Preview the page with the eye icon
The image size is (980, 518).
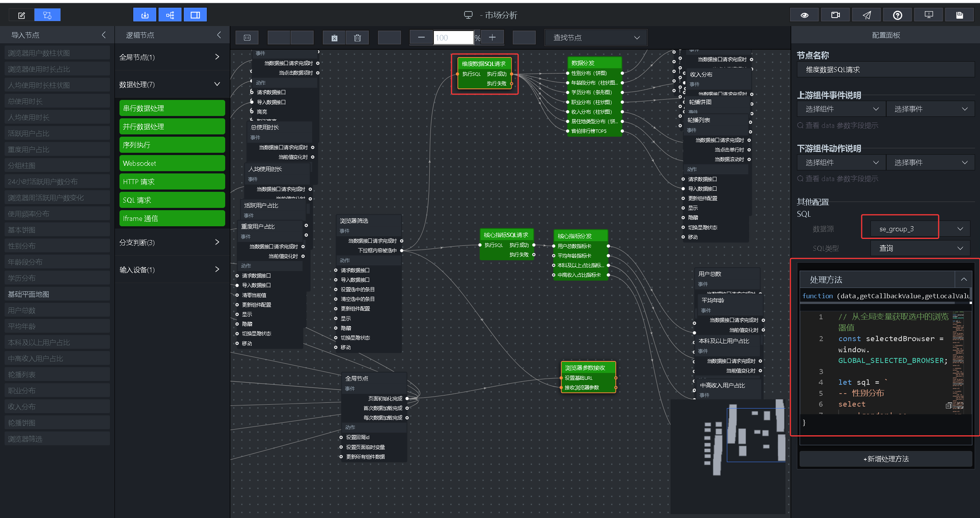pyautogui.click(x=804, y=15)
